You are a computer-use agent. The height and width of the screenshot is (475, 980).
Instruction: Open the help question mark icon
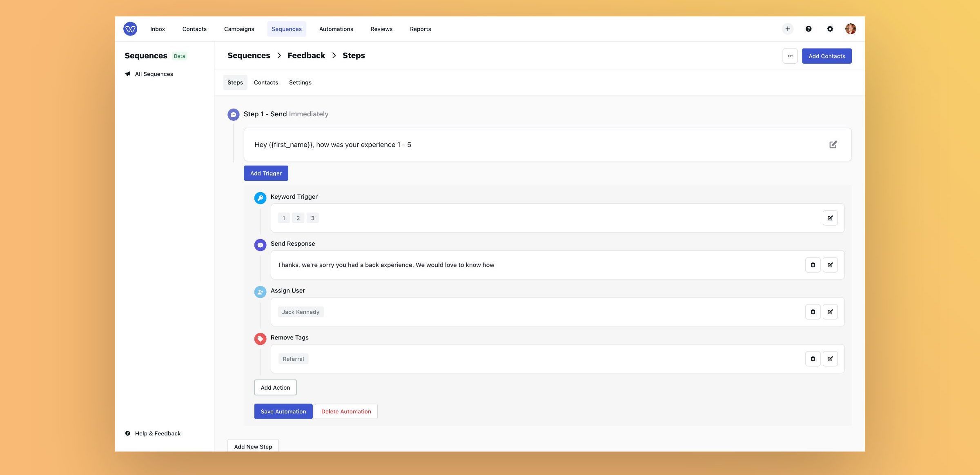[x=808, y=29]
